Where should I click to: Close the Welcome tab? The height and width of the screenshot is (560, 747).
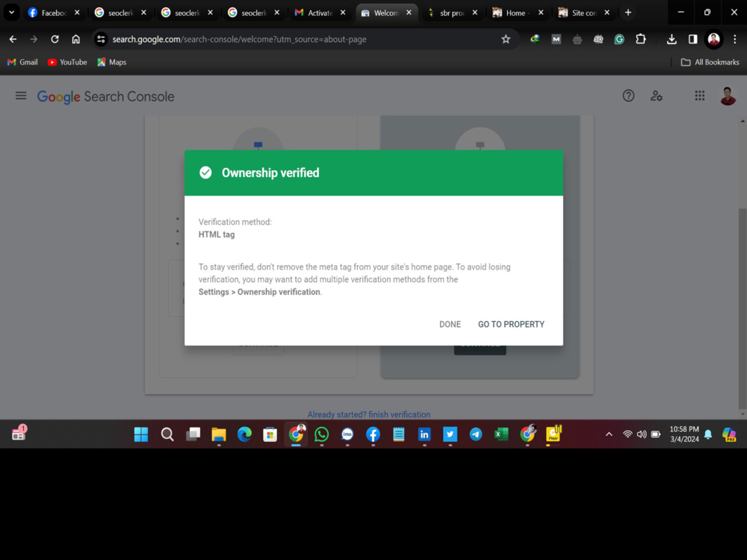409,13
